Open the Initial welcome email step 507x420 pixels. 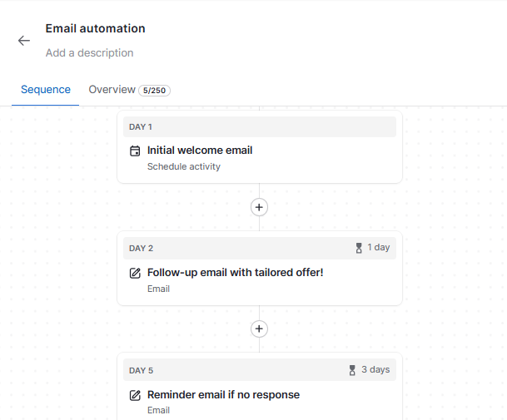[200, 151]
